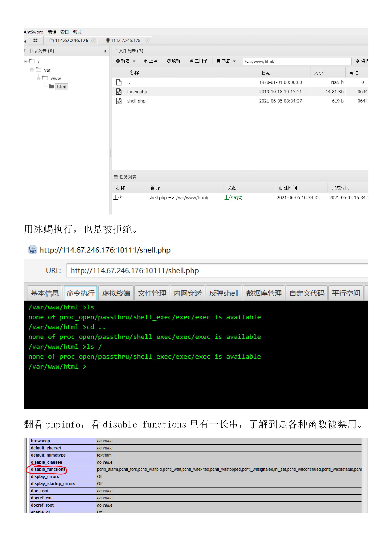Click the left tab scroll arrow
This screenshot has height=554, width=392.
click(x=25, y=42)
